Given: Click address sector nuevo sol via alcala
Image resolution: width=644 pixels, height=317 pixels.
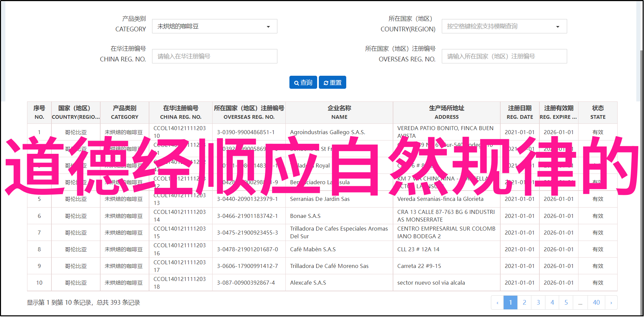Looking at the screenshot, I should pos(431,283).
